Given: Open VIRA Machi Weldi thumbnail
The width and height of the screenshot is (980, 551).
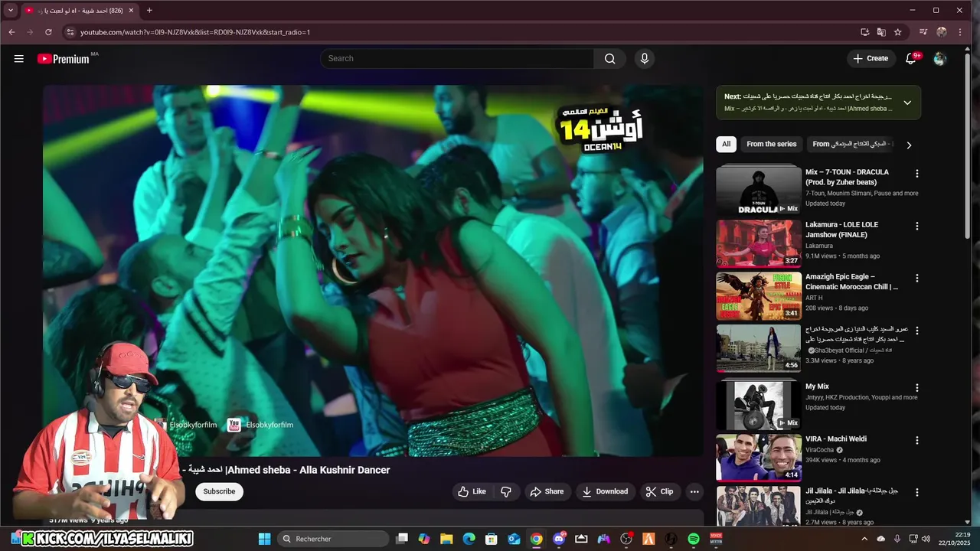Looking at the screenshot, I should point(759,457).
